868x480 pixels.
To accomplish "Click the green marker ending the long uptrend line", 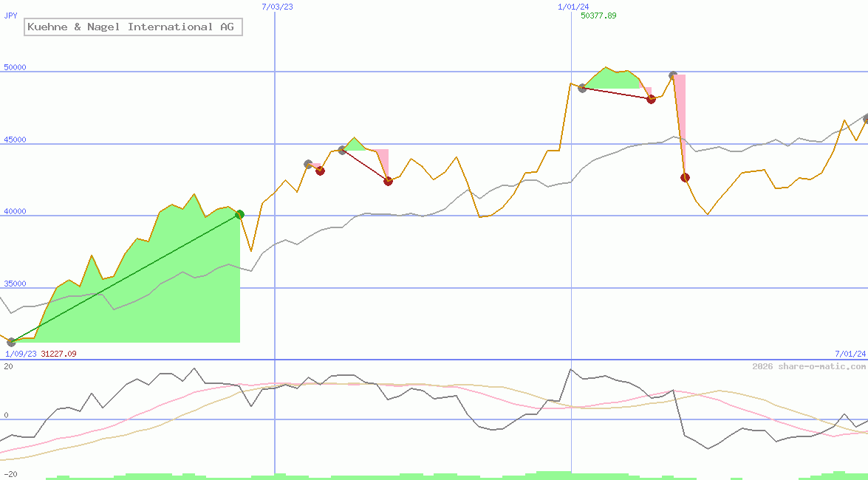I will pyautogui.click(x=239, y=215).
